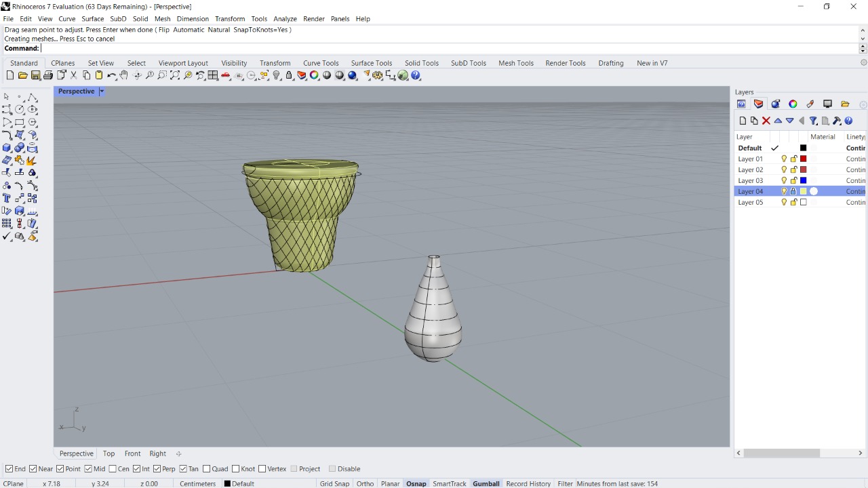The height and width of the screenshot is (488, 868).
Task: Click the New file icon
Action: [x=10, y=75]
